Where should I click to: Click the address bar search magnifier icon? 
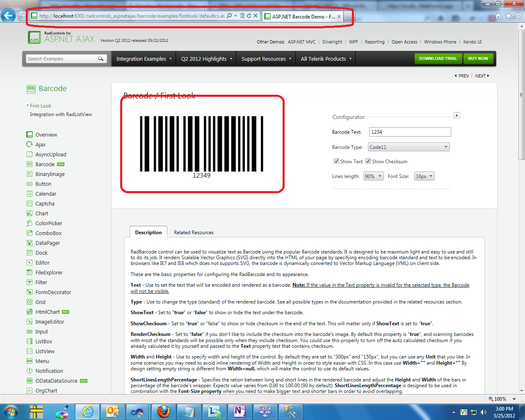click(229, 16)
